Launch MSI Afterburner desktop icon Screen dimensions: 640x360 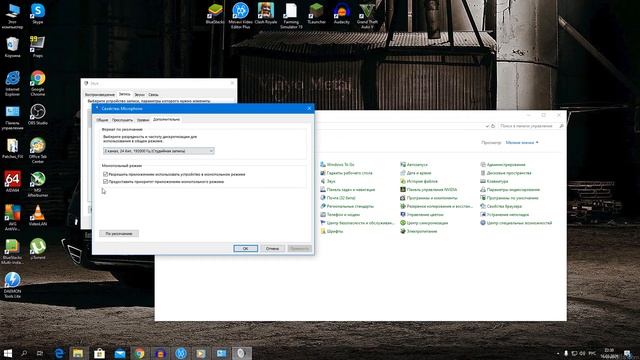tap(38, 184)
